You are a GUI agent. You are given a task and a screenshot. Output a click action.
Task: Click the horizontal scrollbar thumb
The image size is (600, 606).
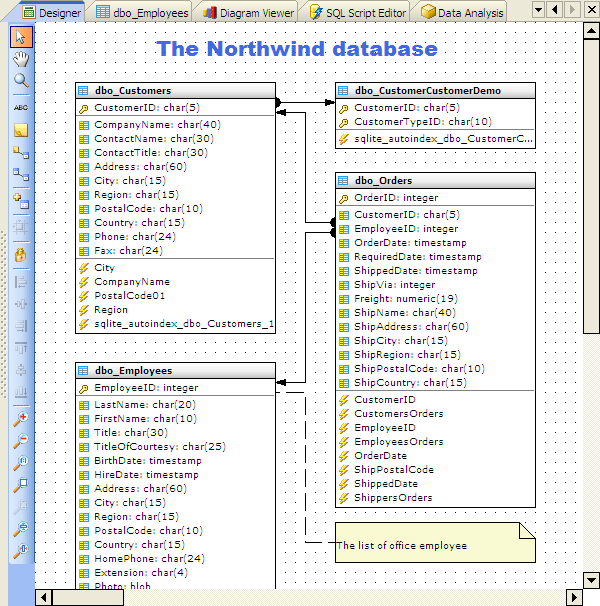88,597
